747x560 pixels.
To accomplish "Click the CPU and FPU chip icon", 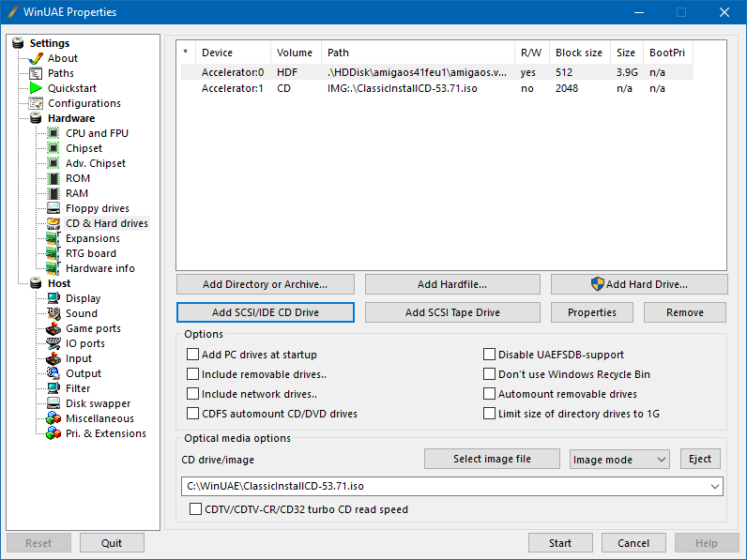I will [x=53, y=133].
